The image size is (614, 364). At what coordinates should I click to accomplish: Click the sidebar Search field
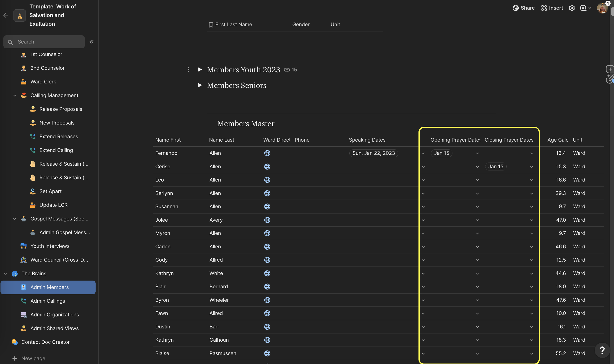[44, 42]
